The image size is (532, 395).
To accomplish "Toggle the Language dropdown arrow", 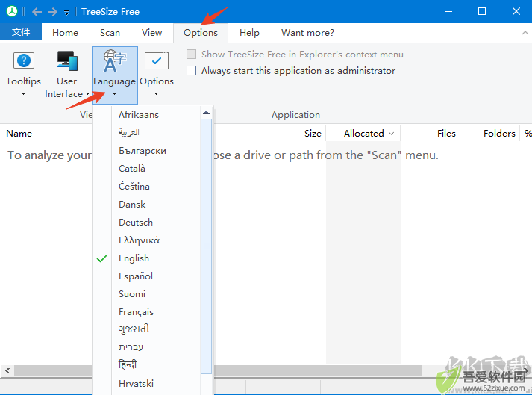I will point(114,94).
